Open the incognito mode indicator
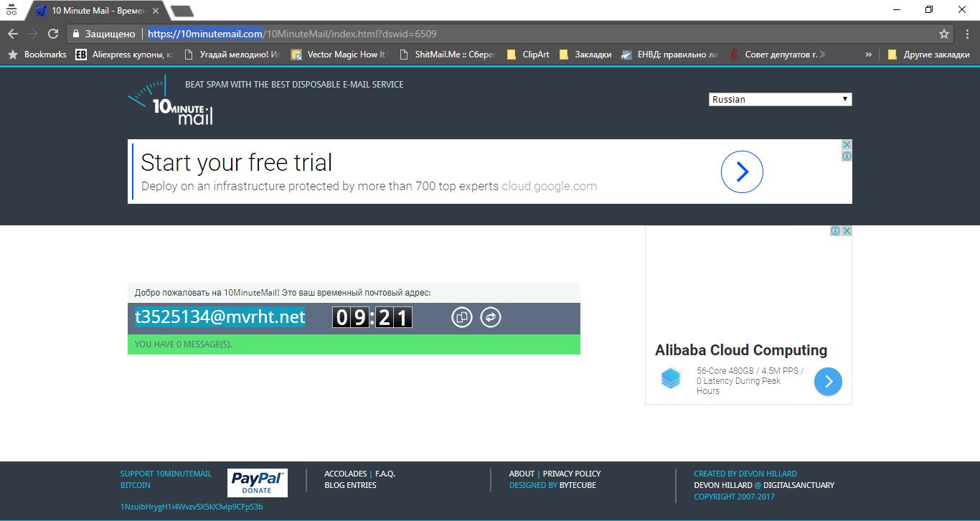The image size is (980, 521). click(x=11, y=10)
